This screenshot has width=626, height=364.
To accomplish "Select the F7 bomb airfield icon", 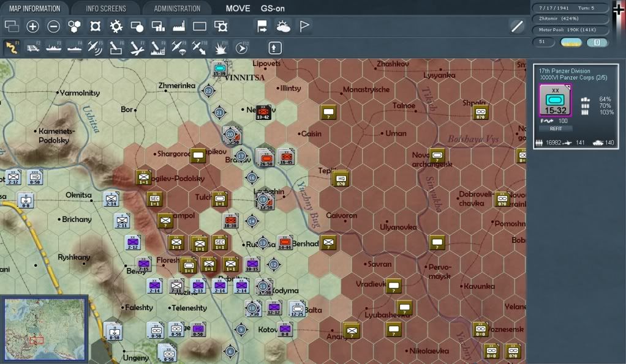I will tap(137, 48).
